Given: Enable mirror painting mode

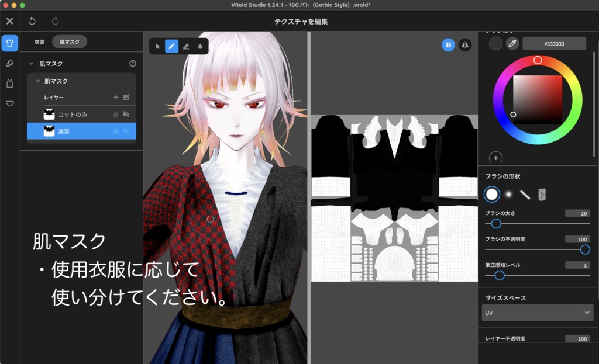Looking at the screenshot, I should coord(465,44).
